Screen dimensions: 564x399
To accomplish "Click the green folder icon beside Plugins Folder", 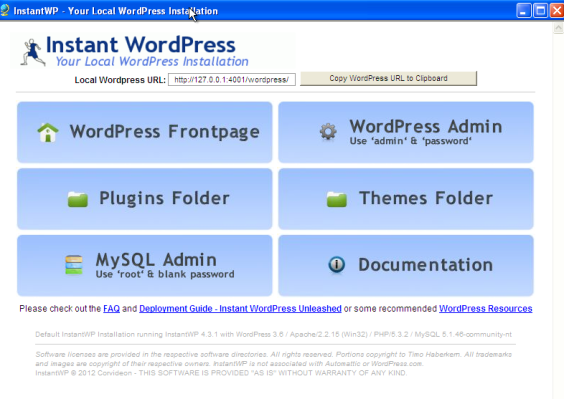I will click(x=78, y=199).
